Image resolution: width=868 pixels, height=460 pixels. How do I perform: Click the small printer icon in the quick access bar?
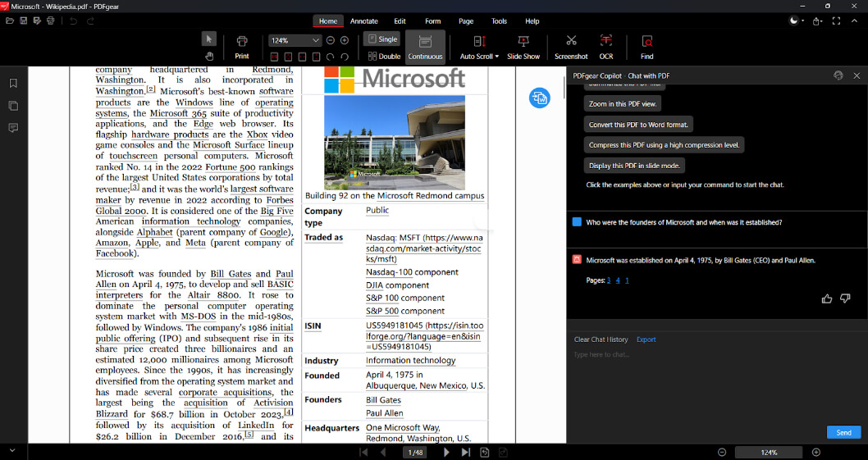tap(51, 21)
